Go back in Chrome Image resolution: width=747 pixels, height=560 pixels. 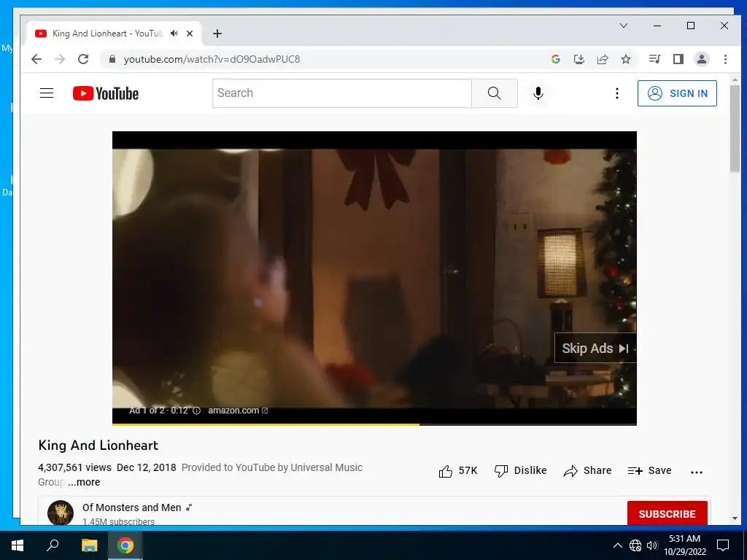point(36,59)
